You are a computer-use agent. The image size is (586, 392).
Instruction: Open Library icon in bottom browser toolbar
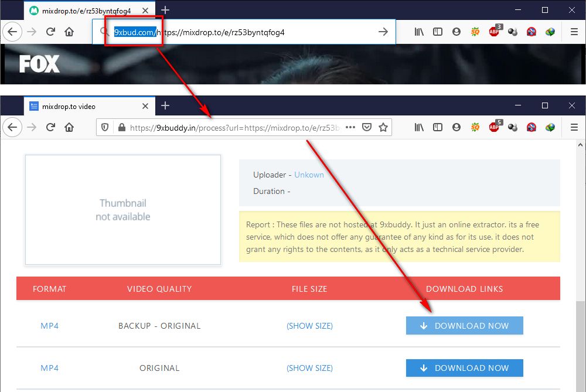click(419, 127)
